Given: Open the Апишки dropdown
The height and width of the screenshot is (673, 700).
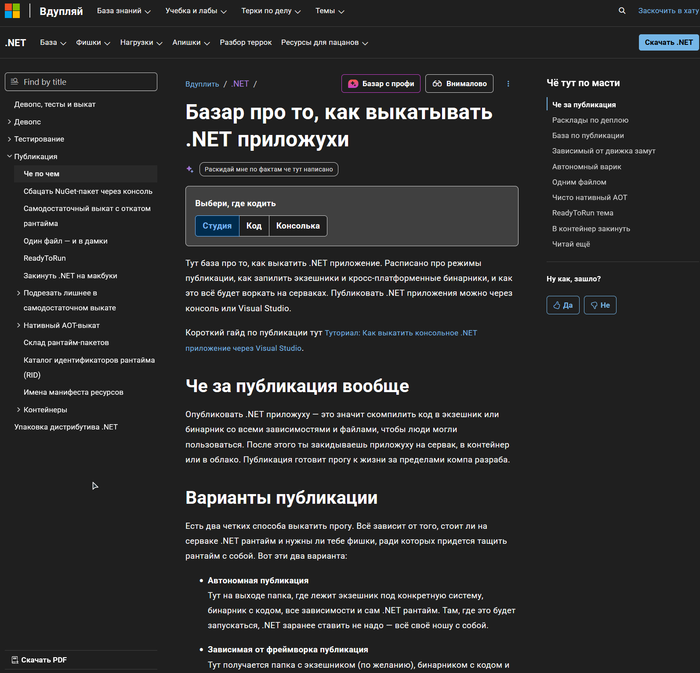Looking at the screenshot, I should coord(191,42).
